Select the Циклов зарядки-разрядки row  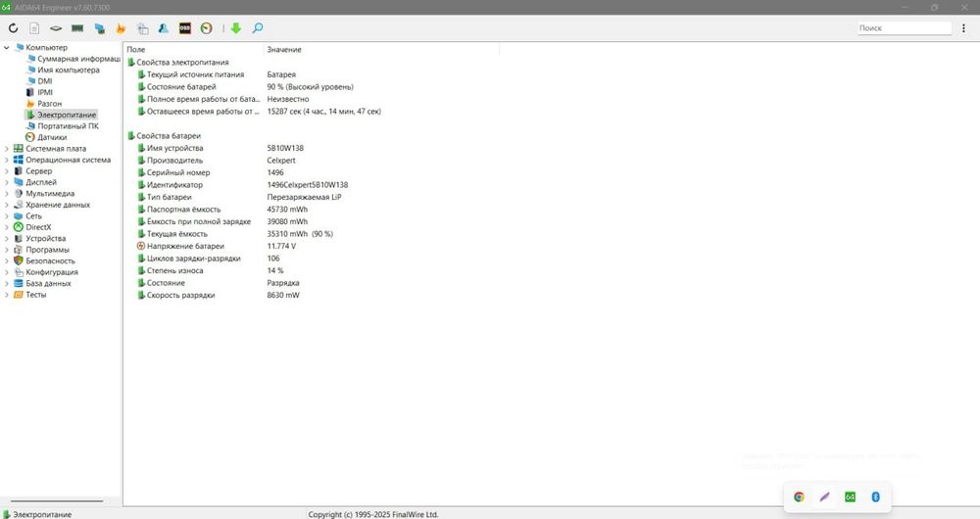coord(209,259)
